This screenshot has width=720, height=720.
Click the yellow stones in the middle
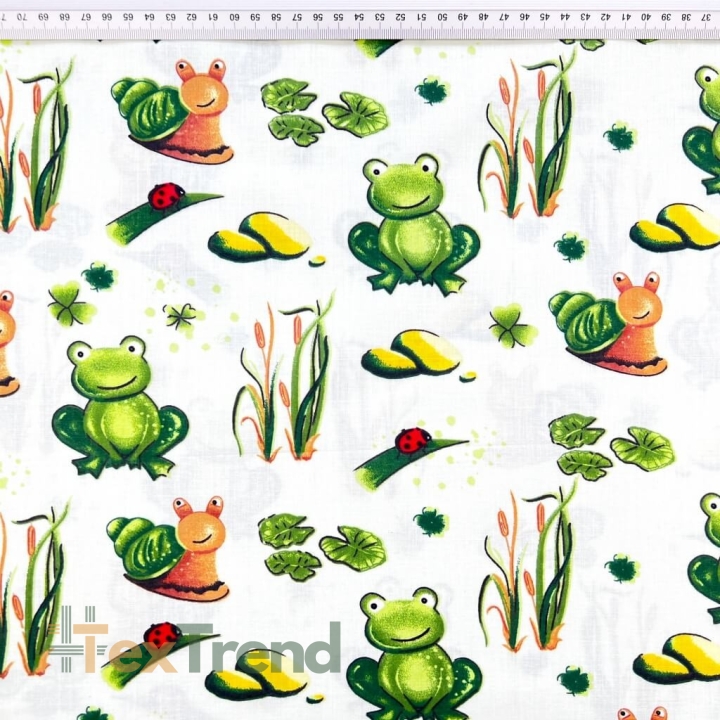(x=412, y=354)
